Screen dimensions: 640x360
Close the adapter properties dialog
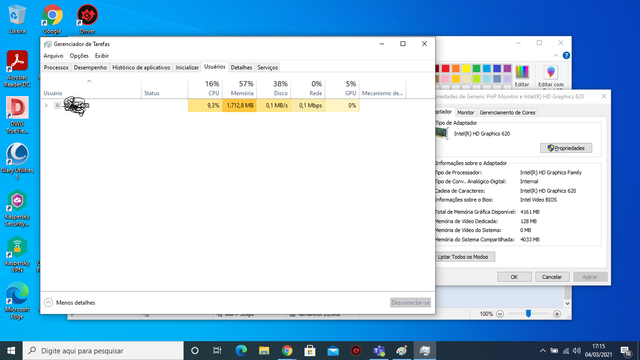(x=604, y=96)
